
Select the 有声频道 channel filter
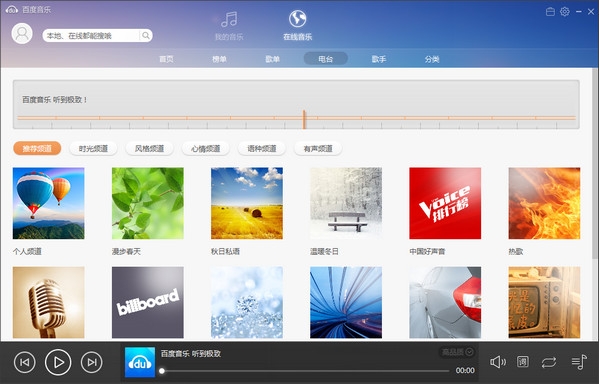pos(318,148)
